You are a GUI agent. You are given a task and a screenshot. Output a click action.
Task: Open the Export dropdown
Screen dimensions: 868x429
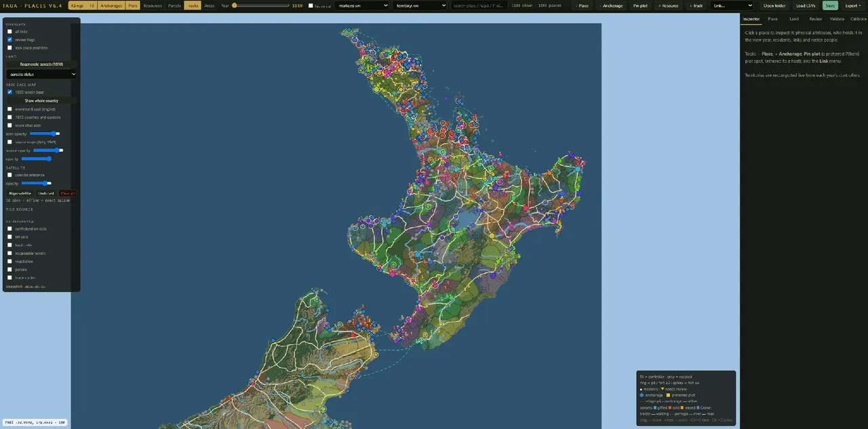point(853,5)
